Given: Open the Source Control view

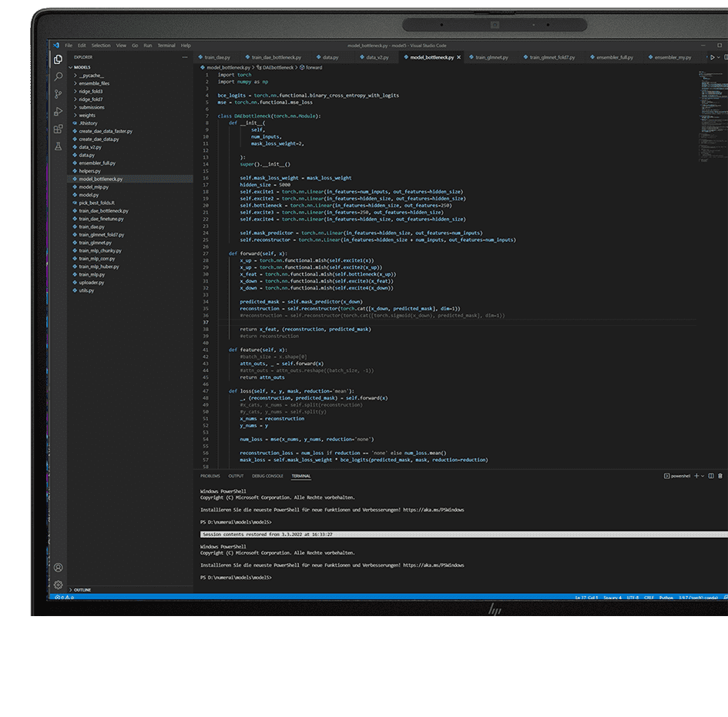Looking at the screenshot, I should click(x=59, y=94).
